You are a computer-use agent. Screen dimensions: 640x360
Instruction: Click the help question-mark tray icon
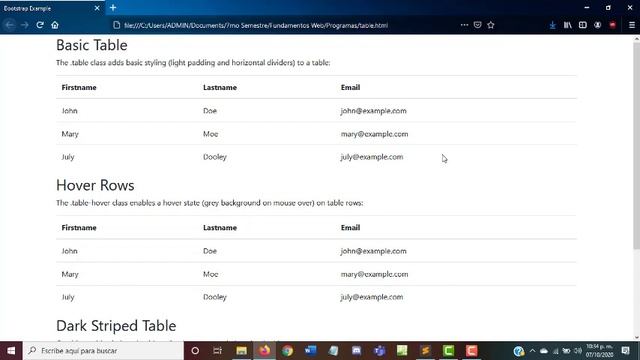pyautogui.click(x=519, y=351)
